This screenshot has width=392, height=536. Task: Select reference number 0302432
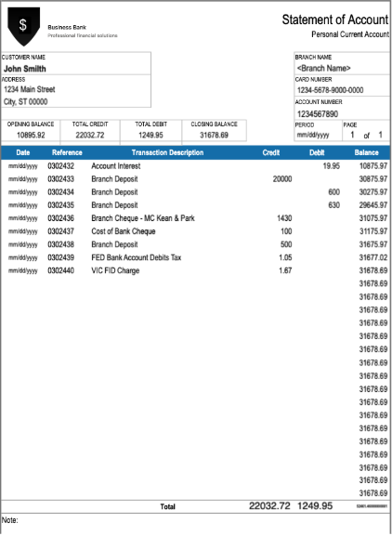point(60,166)
